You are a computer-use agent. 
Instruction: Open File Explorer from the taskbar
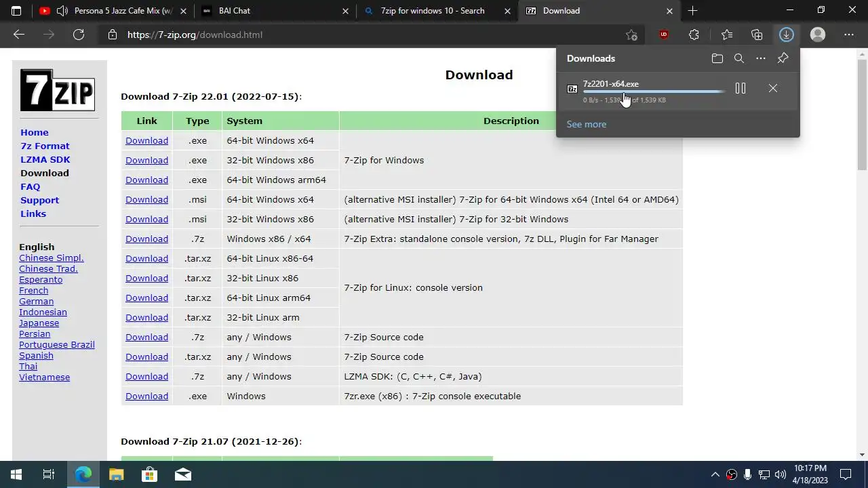coord(117,474)
